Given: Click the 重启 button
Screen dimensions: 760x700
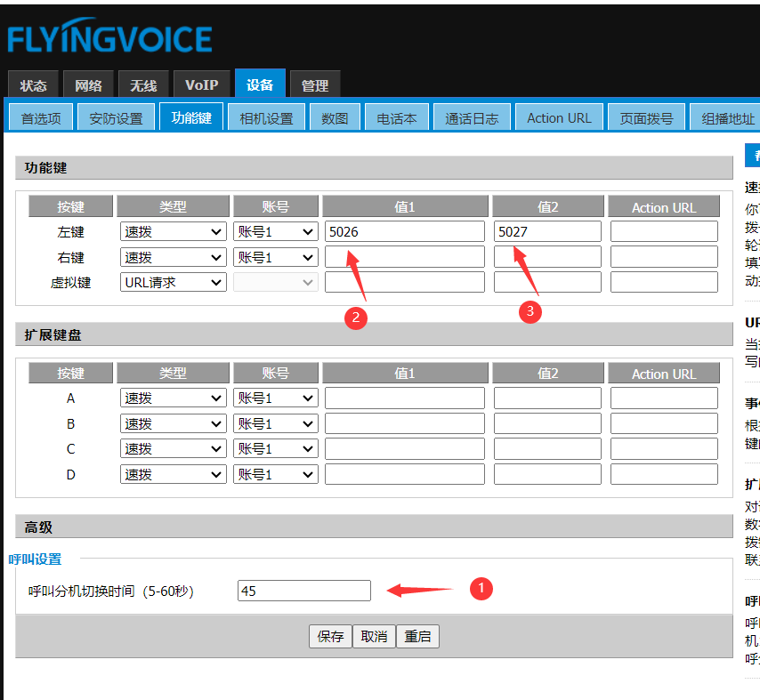Looking at the screenshot, I should [x=417, y=637].
